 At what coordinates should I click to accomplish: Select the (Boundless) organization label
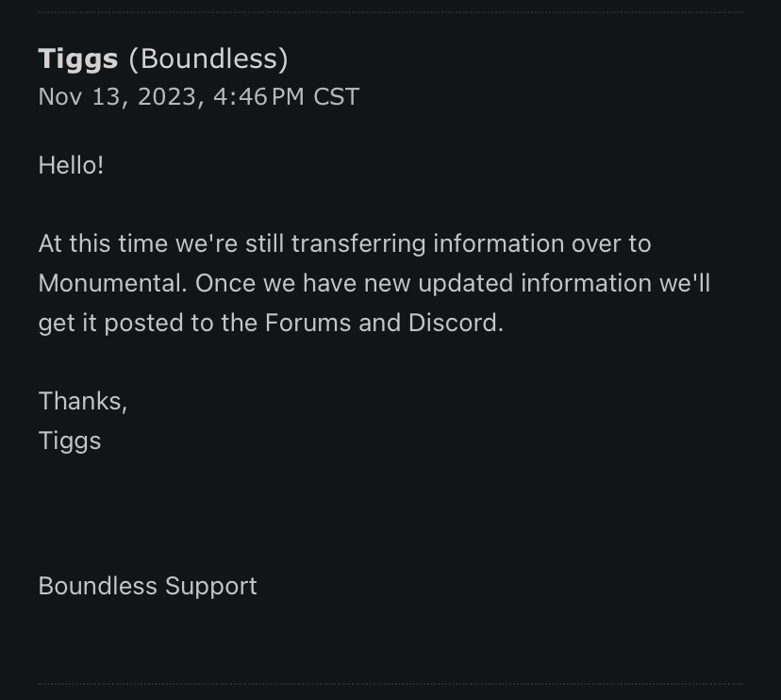tap(208, 59)
